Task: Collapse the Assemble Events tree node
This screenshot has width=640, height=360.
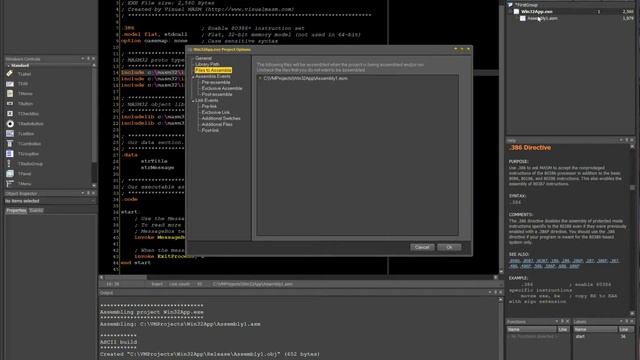Action: pyautogui.click(x=193, y=76)
